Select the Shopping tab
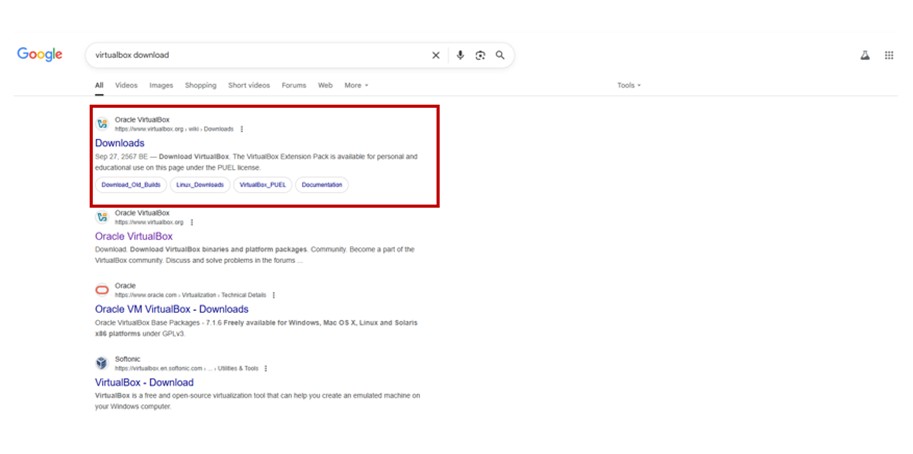The width and height of the screenshot is (913, 454). point(200,86)
